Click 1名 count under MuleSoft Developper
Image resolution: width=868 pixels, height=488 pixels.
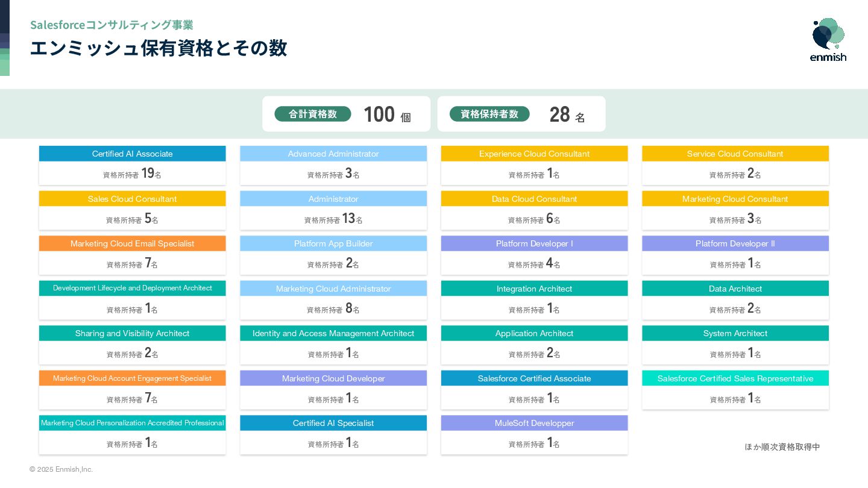point(553,443)
